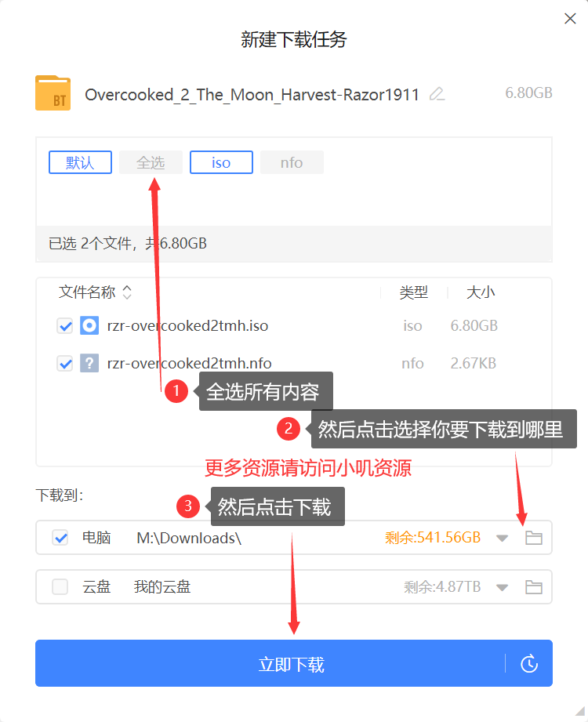Select the 全选 filter tab

click(x=151, y=162)
